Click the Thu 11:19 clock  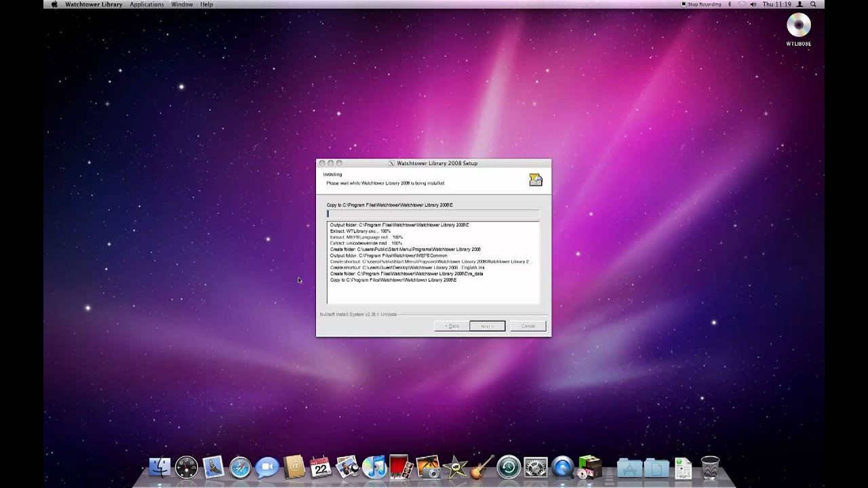coord(777,4)
